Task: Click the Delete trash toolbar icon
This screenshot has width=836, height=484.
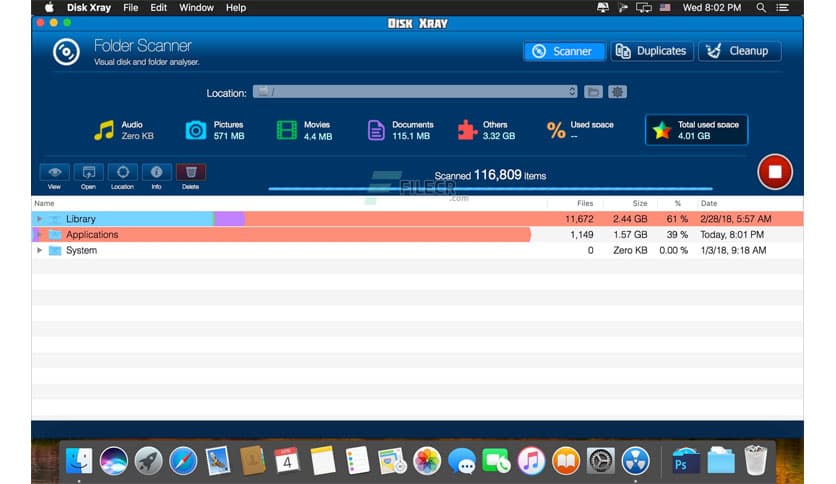Action: (191, 172)
